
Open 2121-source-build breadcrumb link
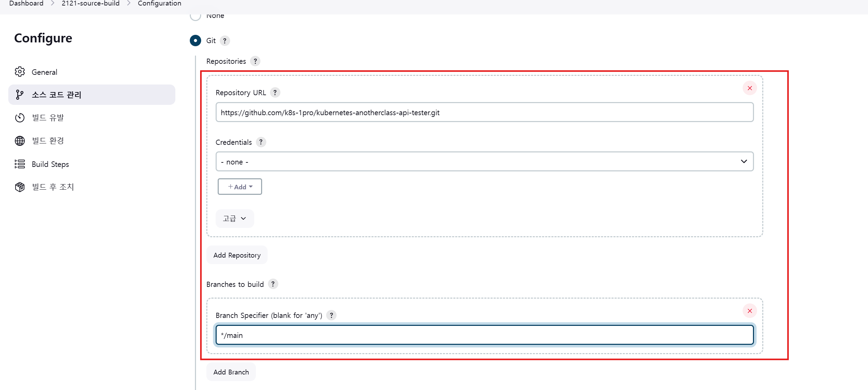point(91,3)
